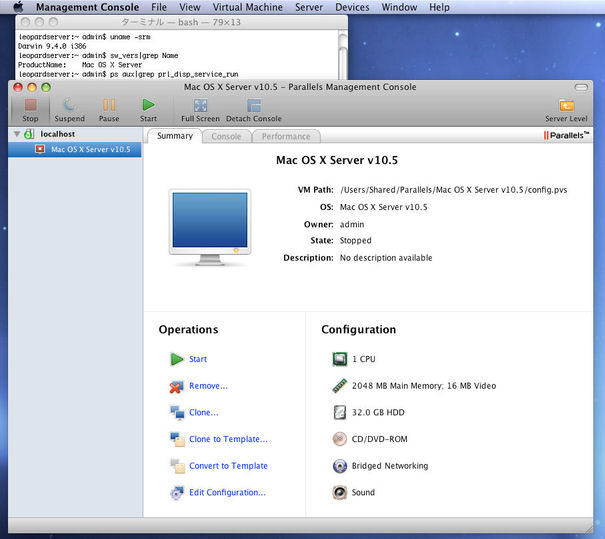Open the Help menu
This screenshot has width=605, height=539.
click(439, 7)
